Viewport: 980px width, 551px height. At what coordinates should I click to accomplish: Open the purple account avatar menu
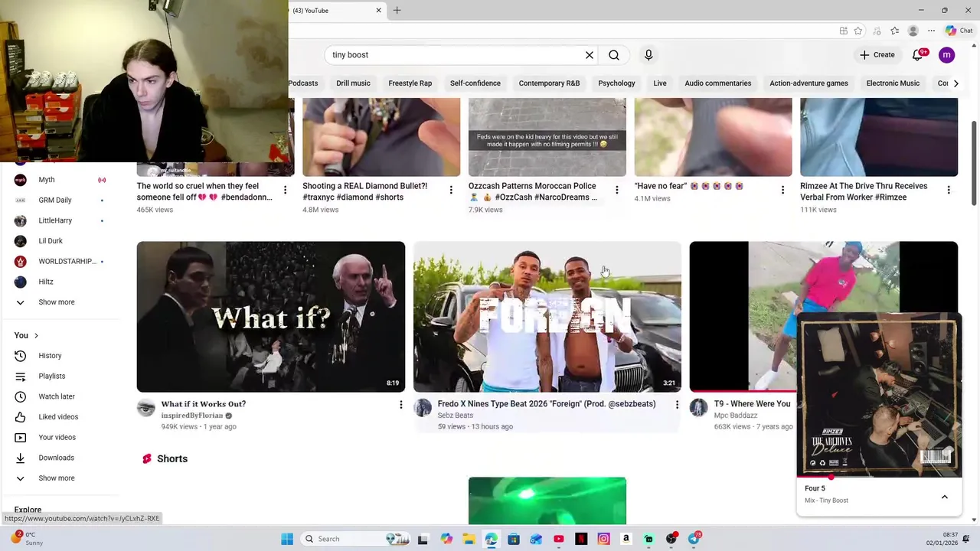(x=947, y=55)
